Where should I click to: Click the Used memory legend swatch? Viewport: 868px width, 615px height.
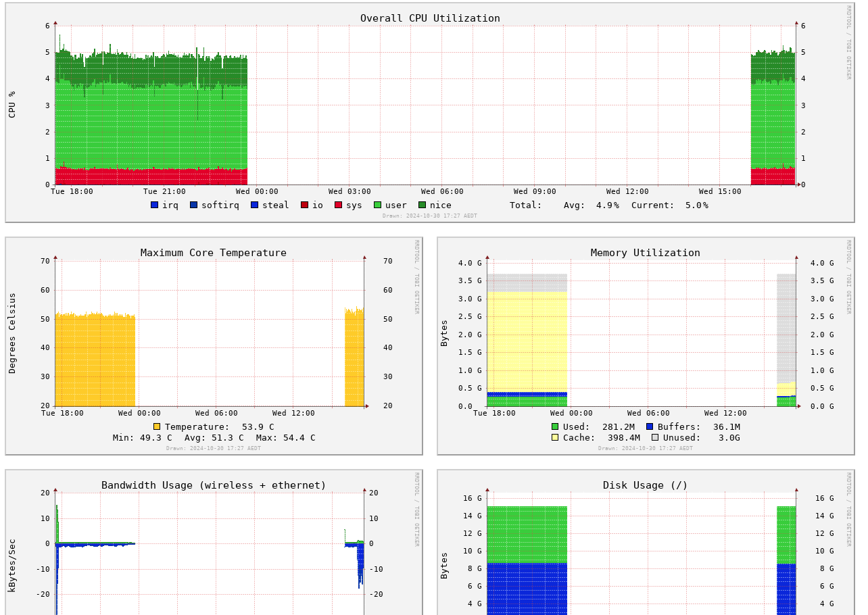pyautogui.click(x=555, y=426)
